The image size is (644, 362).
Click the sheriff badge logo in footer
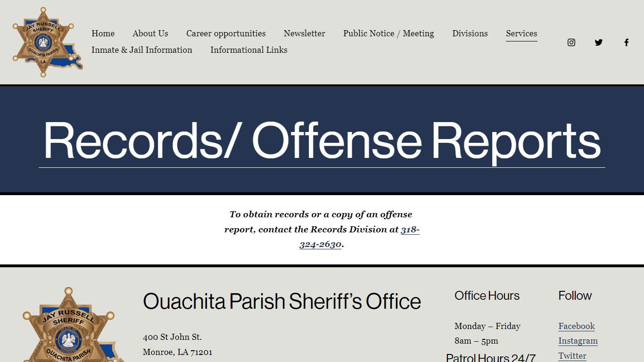(73, 324)
